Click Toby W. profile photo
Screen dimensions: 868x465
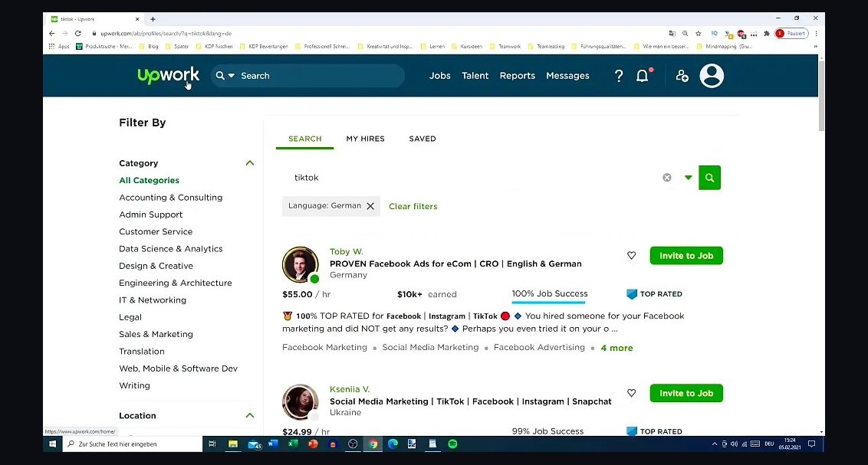click(x=300, y=264)
